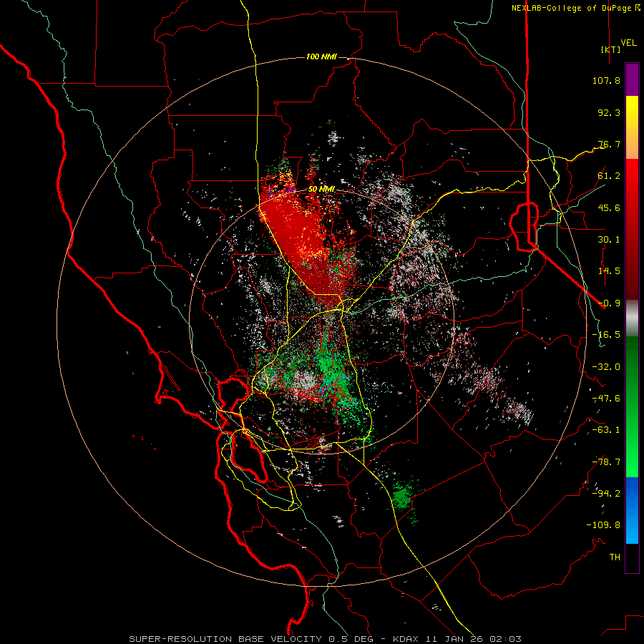
Task: Pick the gray segment of the color bar
Action: pos(632,318)
